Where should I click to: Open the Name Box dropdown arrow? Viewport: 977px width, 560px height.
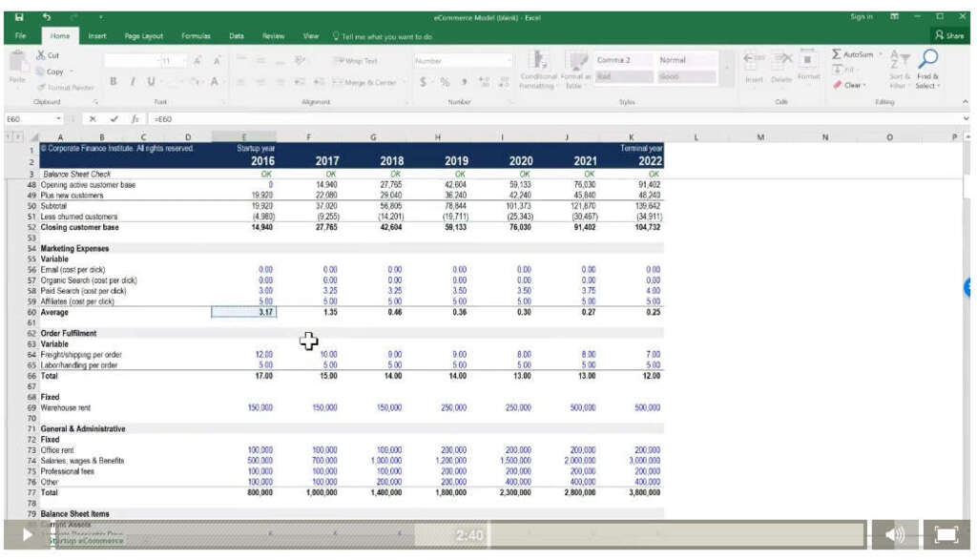click(x=58, y=119)
